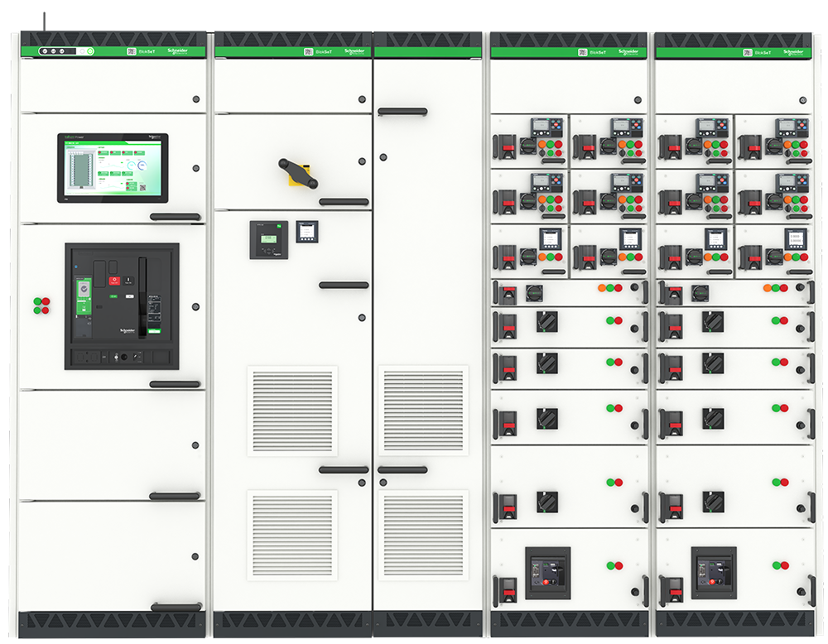This screenshot has height=644, width=828.
Task: Click the orange-green-red lights in the rightmost cabinet's fourth-row drawer
Action: tap(775, 288)
